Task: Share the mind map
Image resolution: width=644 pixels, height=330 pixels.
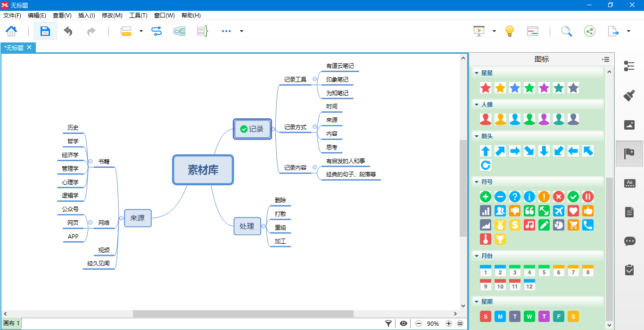Action: click(x=589, y=31)
